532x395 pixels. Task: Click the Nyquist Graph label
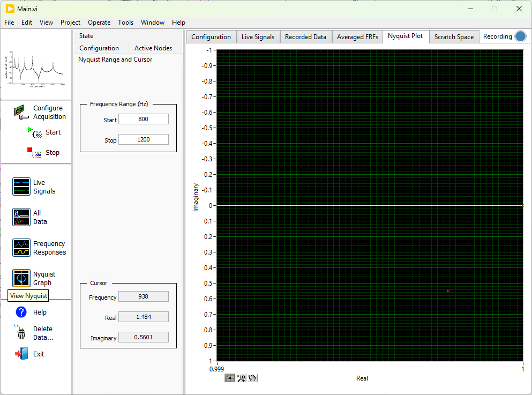44,278
